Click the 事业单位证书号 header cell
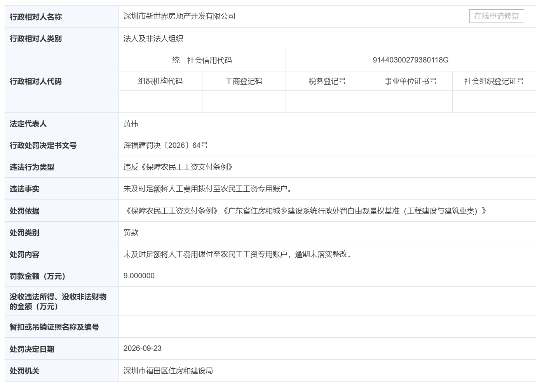 411,82
